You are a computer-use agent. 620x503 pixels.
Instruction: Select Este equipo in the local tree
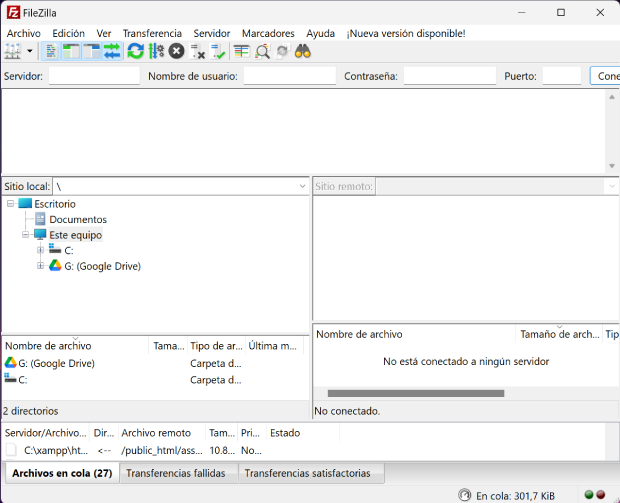tap(76, 235)
